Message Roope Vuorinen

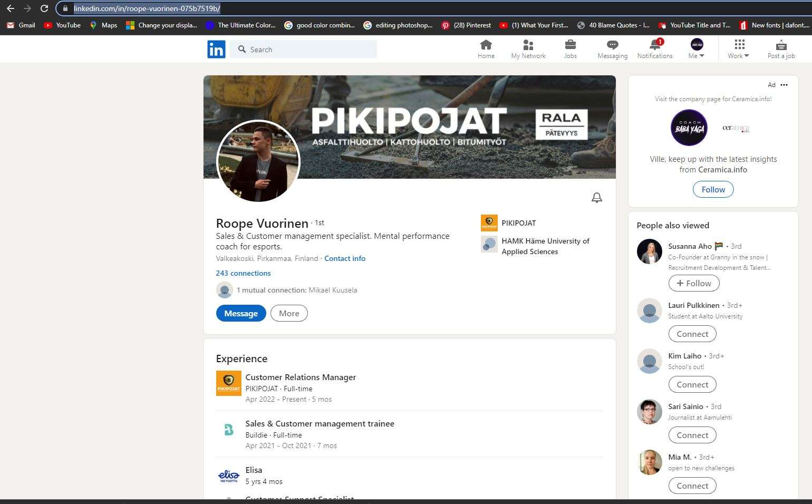click(x=241, y=313)
